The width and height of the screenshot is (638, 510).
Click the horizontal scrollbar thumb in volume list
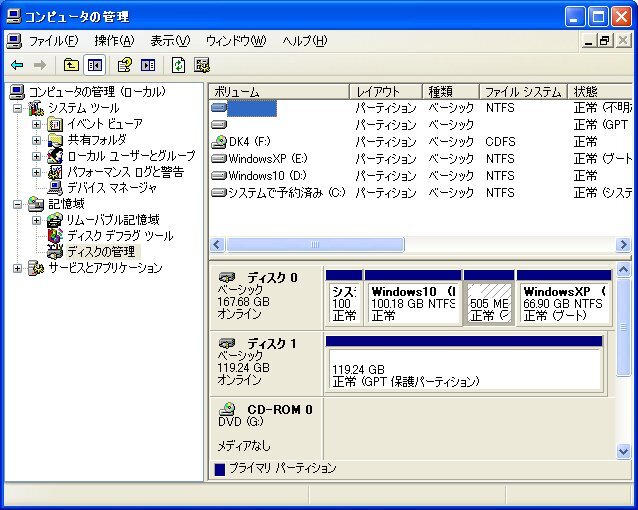[313, 244]
